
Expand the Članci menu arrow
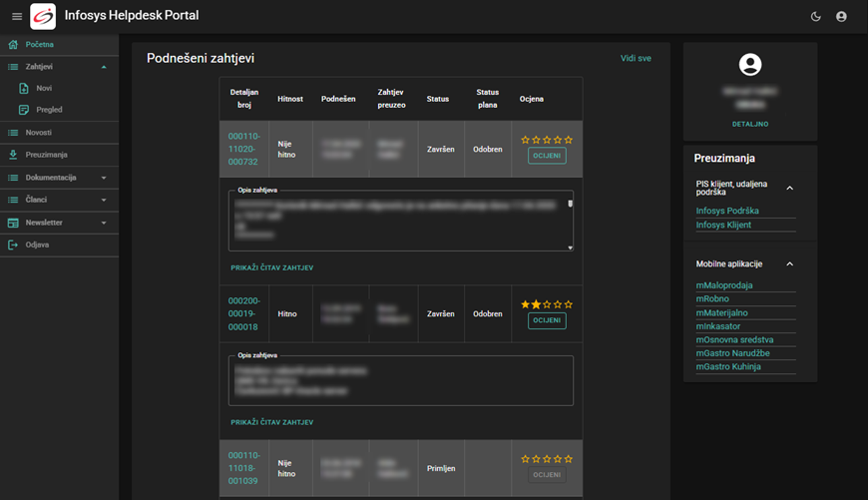pos(104,200)
